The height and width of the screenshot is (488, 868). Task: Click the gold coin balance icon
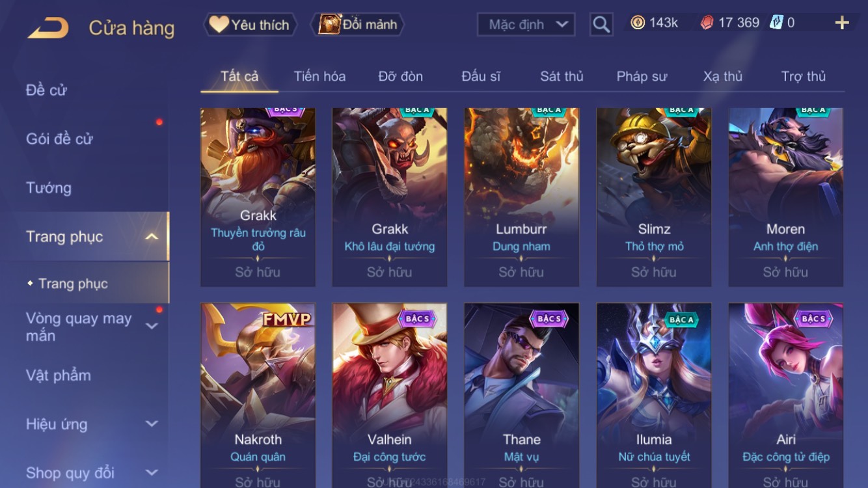click(x=638, y=23)
